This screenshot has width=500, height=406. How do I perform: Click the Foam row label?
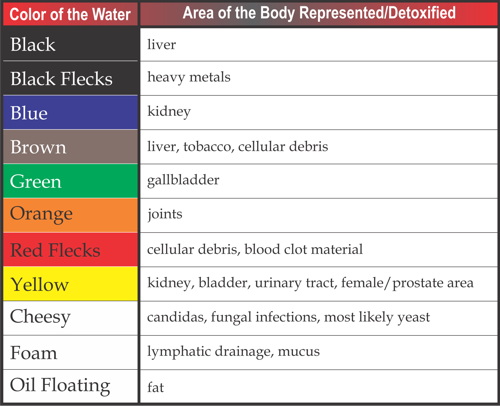70,352
